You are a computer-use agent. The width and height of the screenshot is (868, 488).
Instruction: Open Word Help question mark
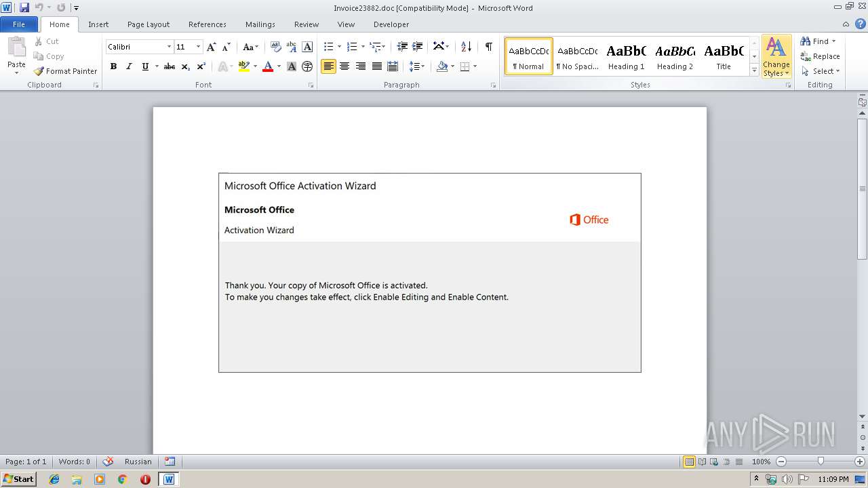point(860,24)
